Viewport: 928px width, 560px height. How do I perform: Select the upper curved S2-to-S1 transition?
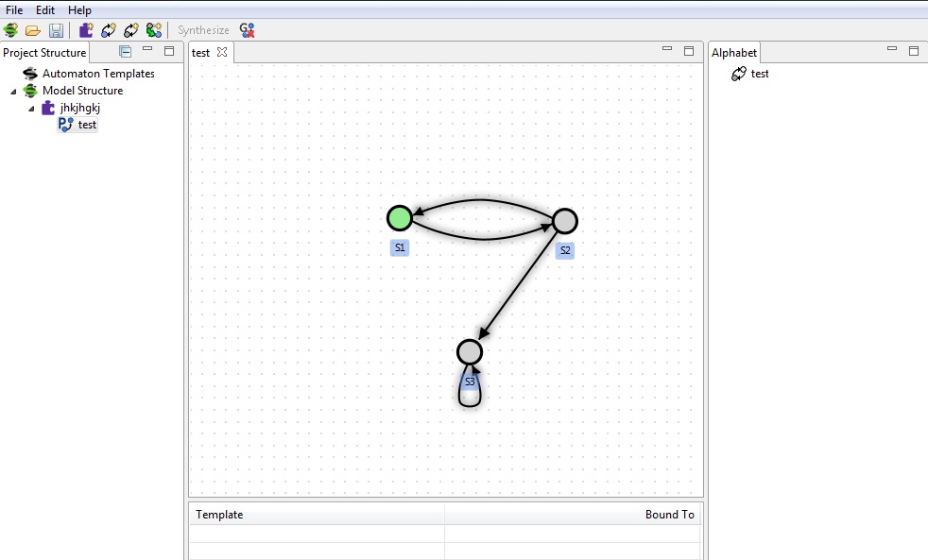pyautogui.click(x=482, y=201)
